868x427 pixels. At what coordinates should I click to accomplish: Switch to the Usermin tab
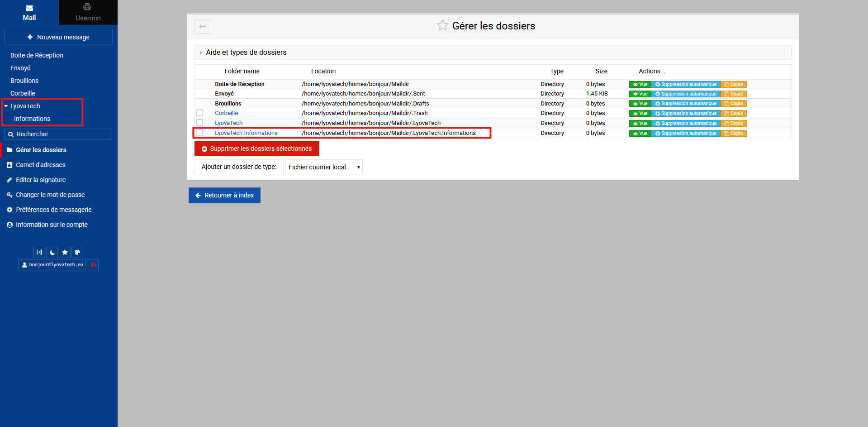coord(88,13)
